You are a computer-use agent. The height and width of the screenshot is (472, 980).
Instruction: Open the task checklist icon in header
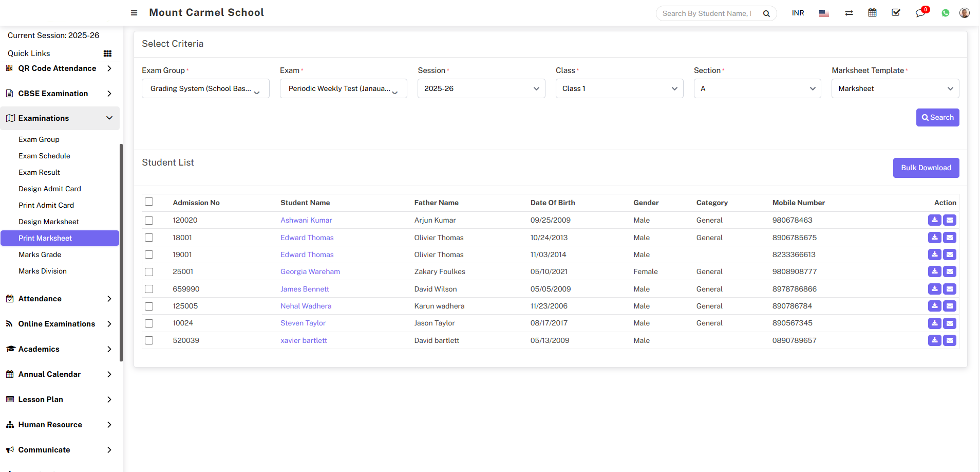pyautogui.click(x=896, y=13)
